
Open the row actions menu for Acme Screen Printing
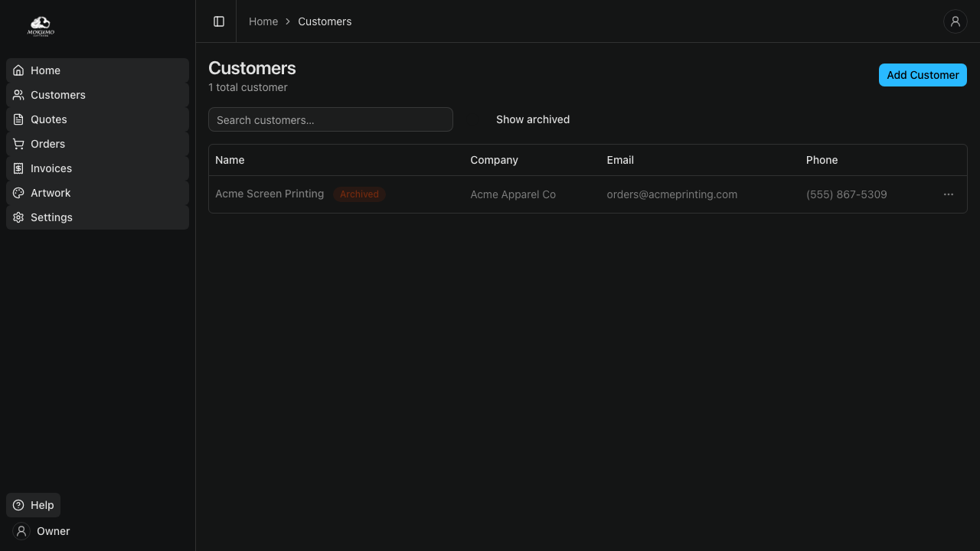click(948, 194)
